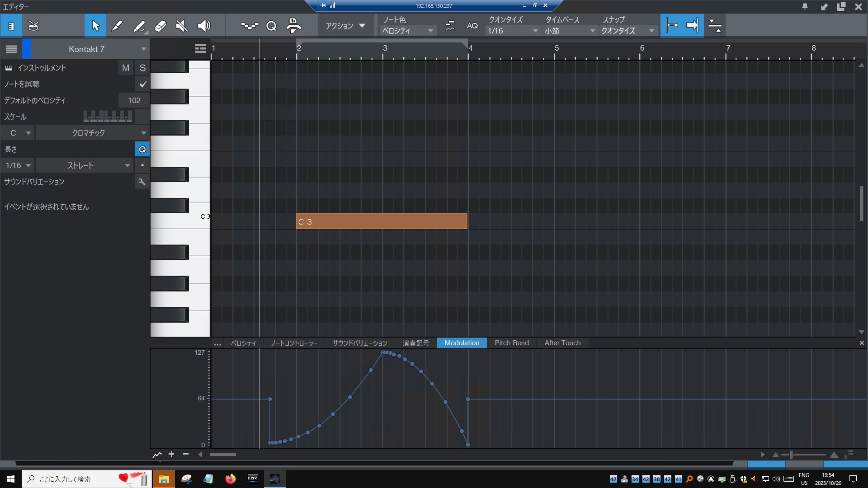
Task: Click the AQ button
Action: pos(472,26)
